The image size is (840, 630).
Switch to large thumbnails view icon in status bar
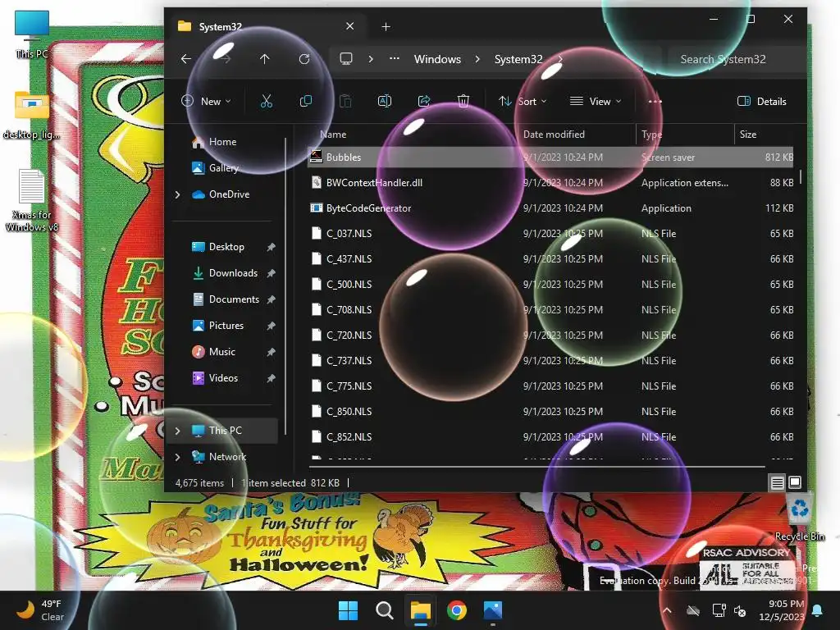[x=795, y=482]
